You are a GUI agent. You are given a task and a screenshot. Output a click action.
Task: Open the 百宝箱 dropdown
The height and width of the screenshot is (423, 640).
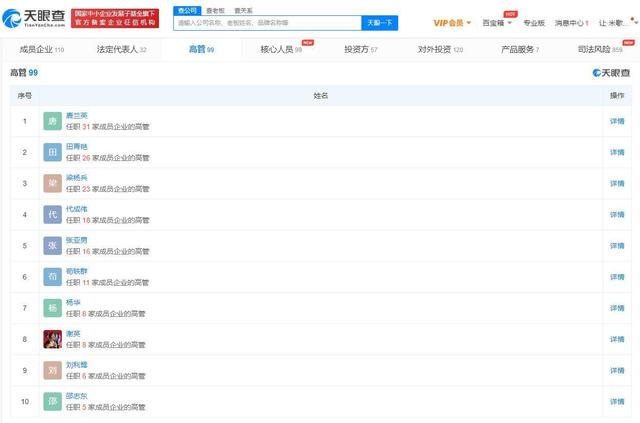[x=497, y=23]
